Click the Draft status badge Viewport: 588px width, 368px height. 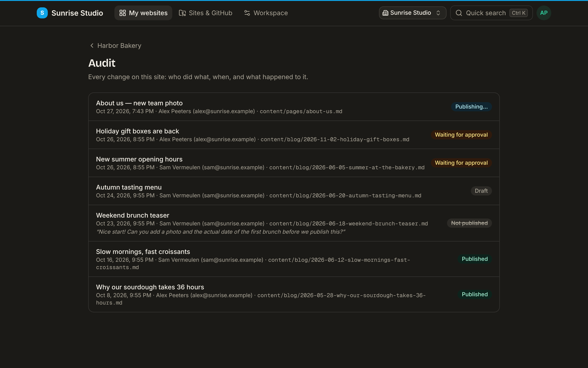[x=481, y=191]
